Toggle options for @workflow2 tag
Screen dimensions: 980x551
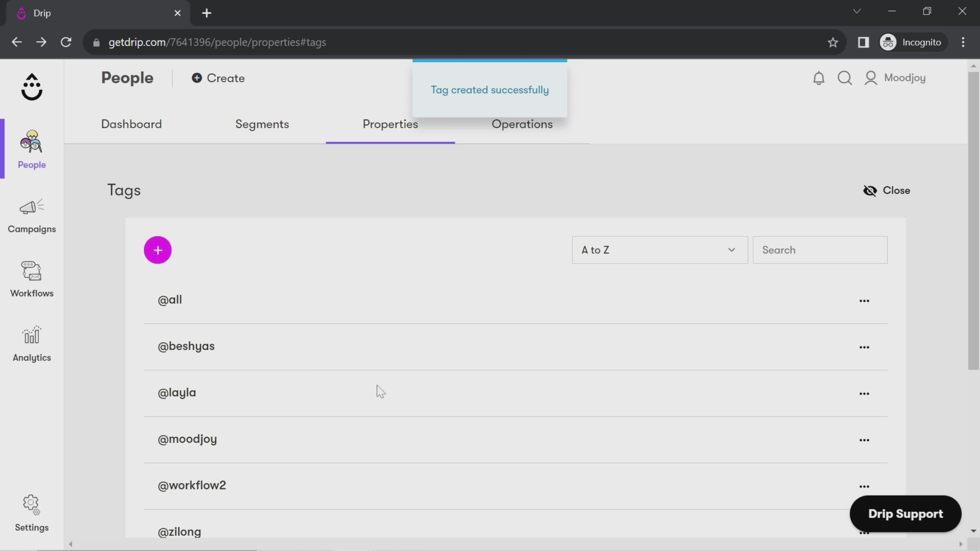864,486
